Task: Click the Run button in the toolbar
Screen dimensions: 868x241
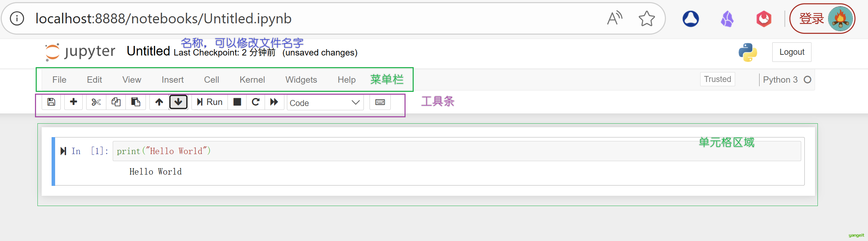Action: 210,102
